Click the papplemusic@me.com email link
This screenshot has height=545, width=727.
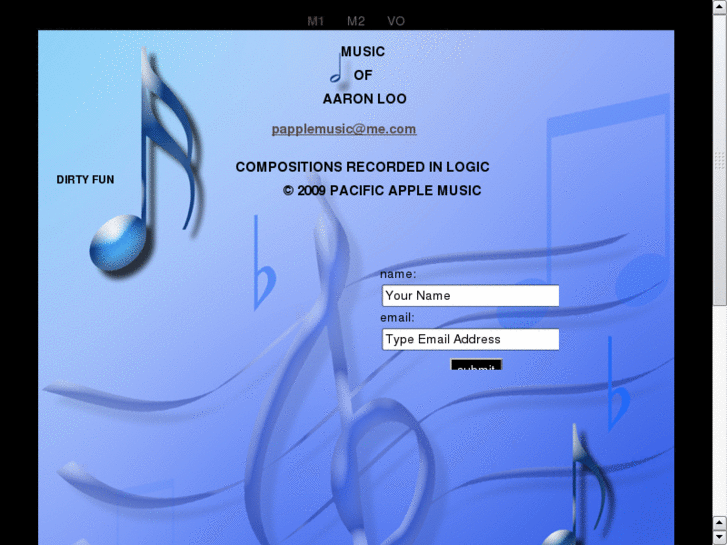[344, 129]
